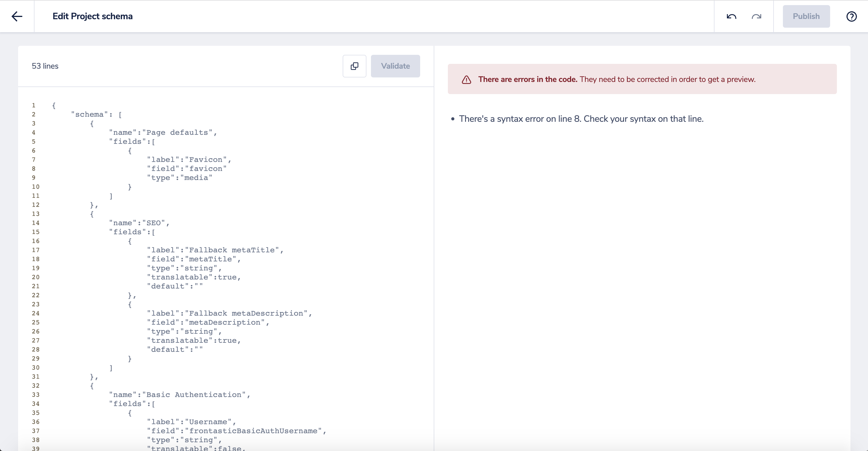Click the "Fallback metaTitle" label line
This screenshot has height=451, width=868.
(x=215, y=250)
